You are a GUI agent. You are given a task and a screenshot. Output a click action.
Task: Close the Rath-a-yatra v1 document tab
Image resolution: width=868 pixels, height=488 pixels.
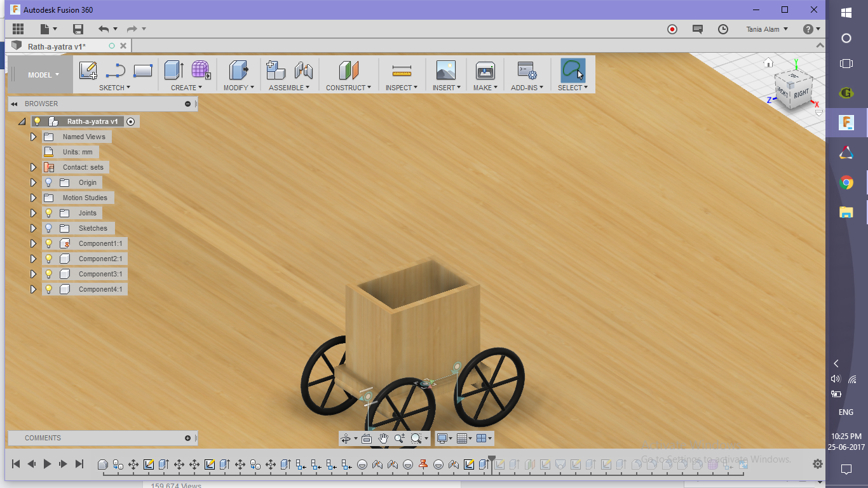coord(123,46)
